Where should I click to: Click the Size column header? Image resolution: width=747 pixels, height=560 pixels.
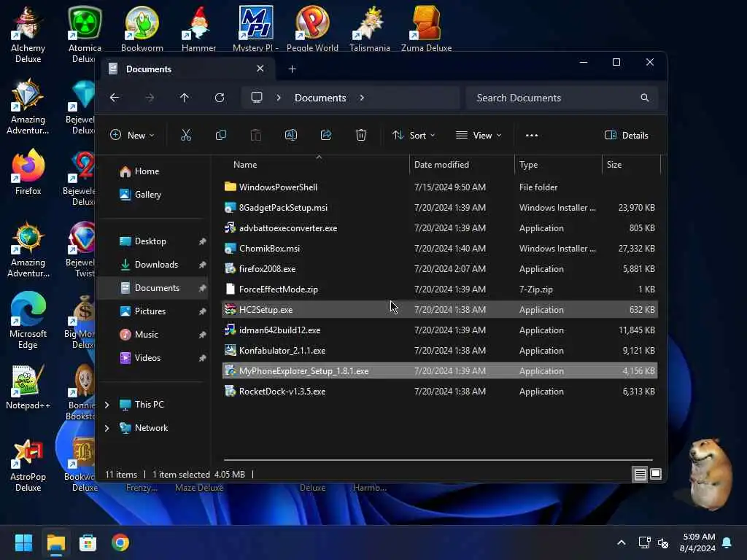click(614, 165)
